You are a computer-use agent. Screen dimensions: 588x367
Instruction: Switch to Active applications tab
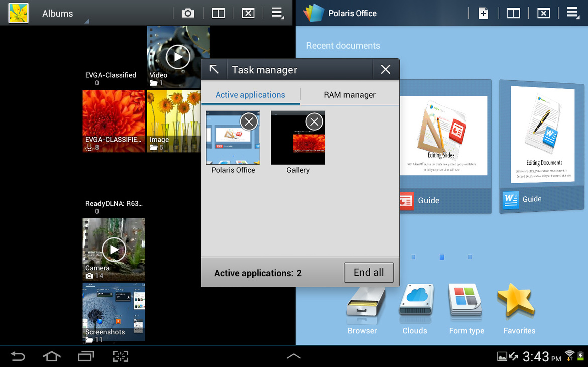tap(250, 95)
